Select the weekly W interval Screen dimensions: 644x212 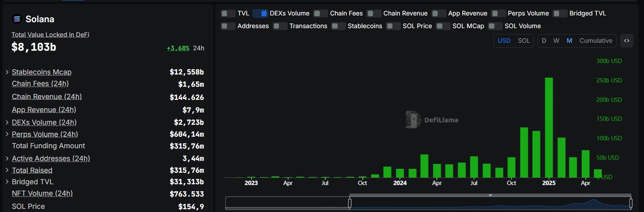pos(556,41)
